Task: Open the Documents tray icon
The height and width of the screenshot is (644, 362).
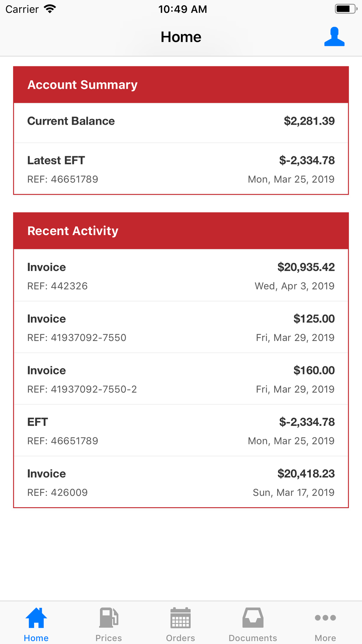Action: tap(253, 618)
